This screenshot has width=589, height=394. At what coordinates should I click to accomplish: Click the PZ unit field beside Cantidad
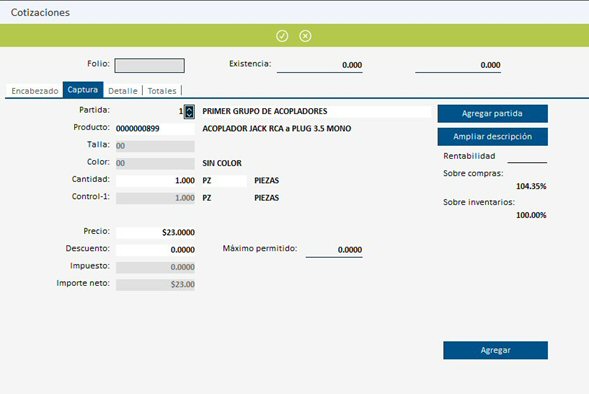pyautogui.click(x=224, y=181)
